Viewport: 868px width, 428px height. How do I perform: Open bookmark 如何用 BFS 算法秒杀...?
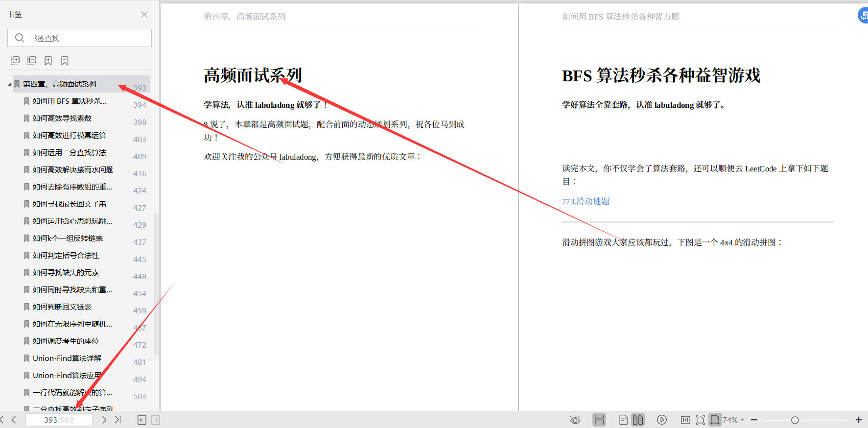[70, 101]
